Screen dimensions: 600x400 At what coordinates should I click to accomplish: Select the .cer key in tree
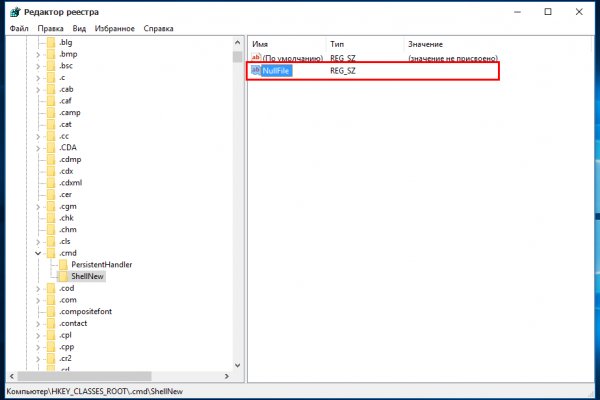click(x=66, y=194)
